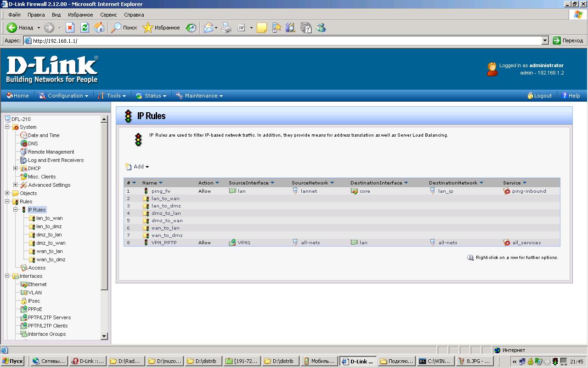This screenshot has width=588, height=368.
Task: Open Log and Event Receivers
Action: 56,160
